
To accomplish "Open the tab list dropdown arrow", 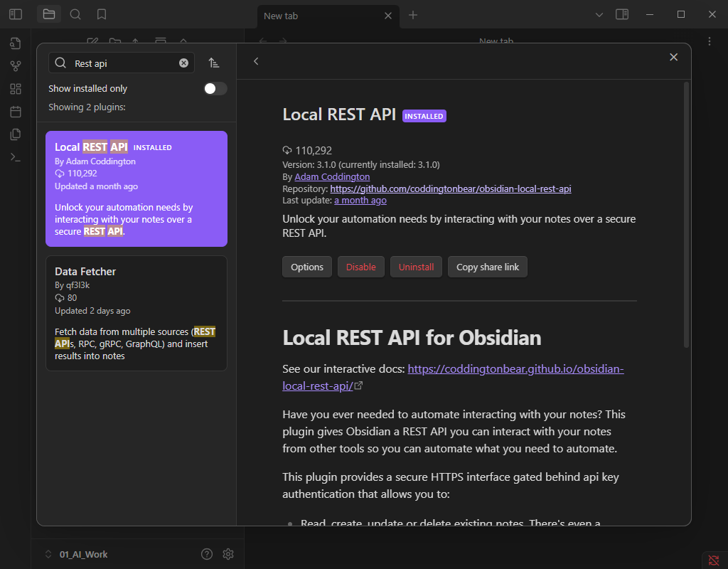I will [599, 15].
